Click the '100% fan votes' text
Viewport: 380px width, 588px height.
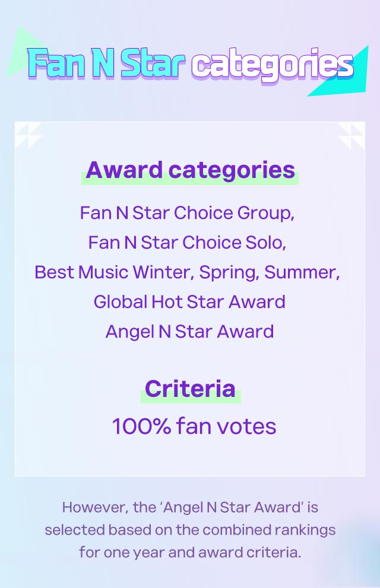pos(194,426)
